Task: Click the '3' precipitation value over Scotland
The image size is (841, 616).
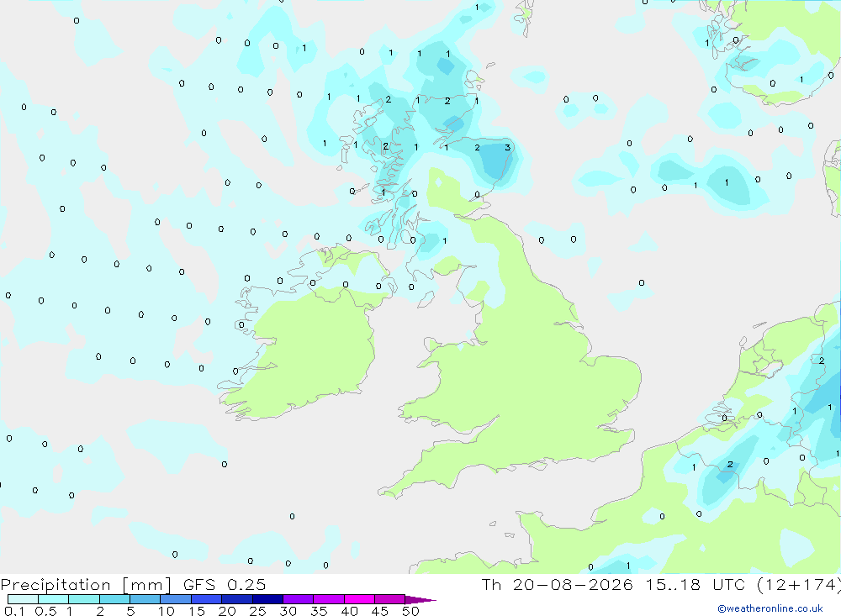Action: 507,147
